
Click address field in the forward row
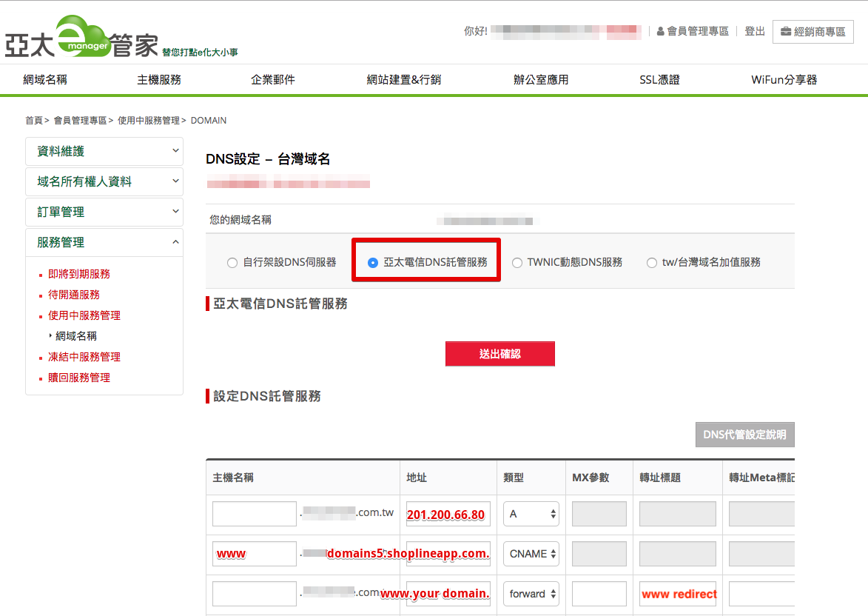(448, 594)
